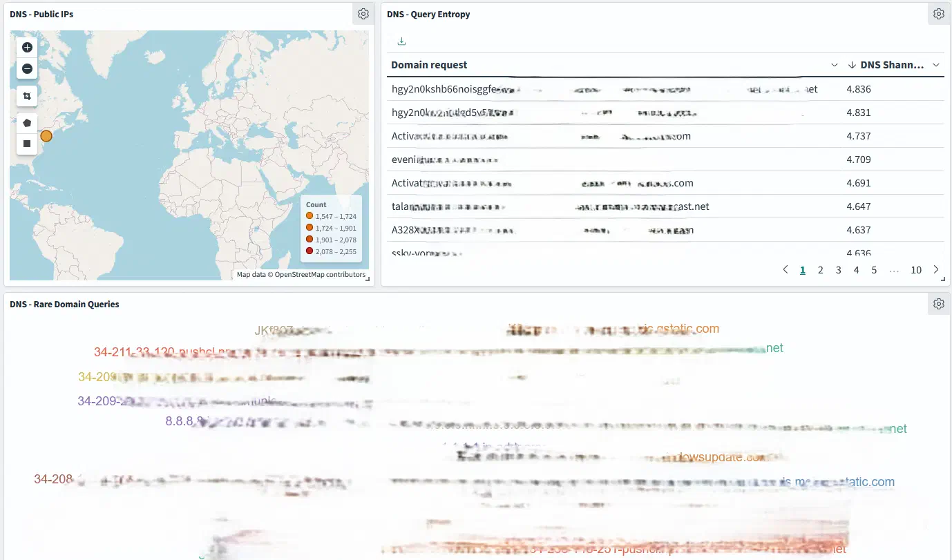Select the entropy value 4.831 cell
This screenshot has width=952, height=560.
859,113
